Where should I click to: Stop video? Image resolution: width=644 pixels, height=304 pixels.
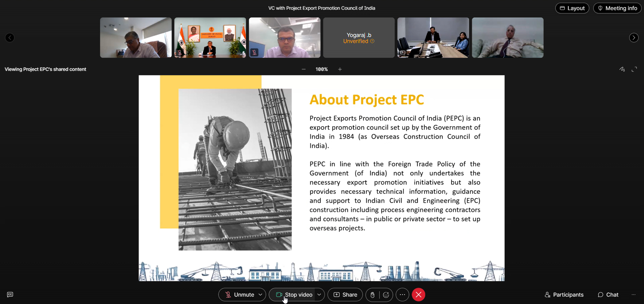(x=293, y=295)
